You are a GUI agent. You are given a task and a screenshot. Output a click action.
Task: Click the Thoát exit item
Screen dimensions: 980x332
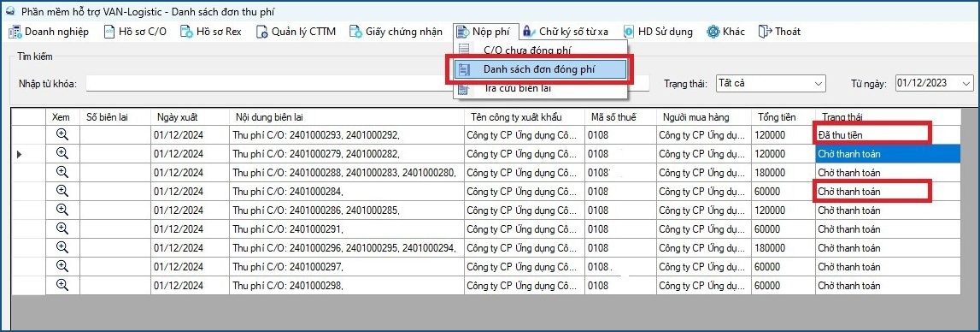[779, 32]
